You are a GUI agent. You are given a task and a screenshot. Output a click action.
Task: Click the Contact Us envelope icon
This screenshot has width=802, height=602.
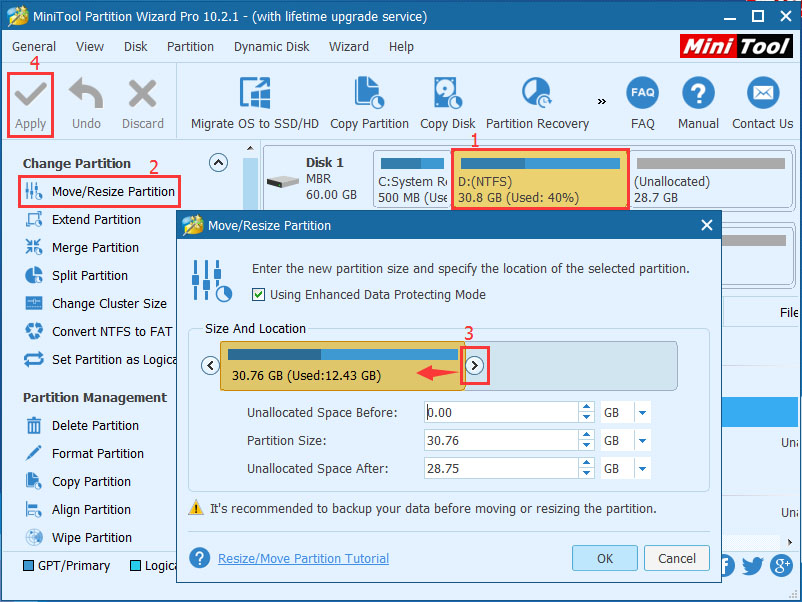click(x=763, y=93)
